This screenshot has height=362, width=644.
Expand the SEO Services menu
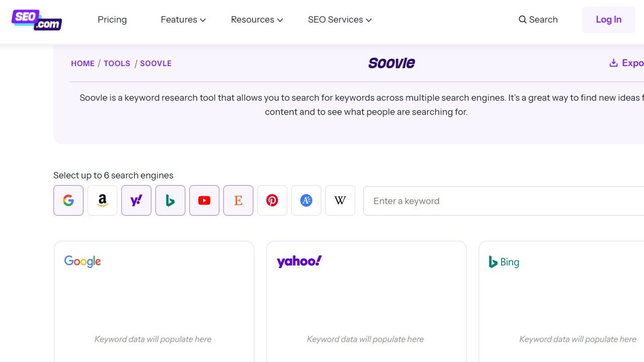[x=340, y=20]
